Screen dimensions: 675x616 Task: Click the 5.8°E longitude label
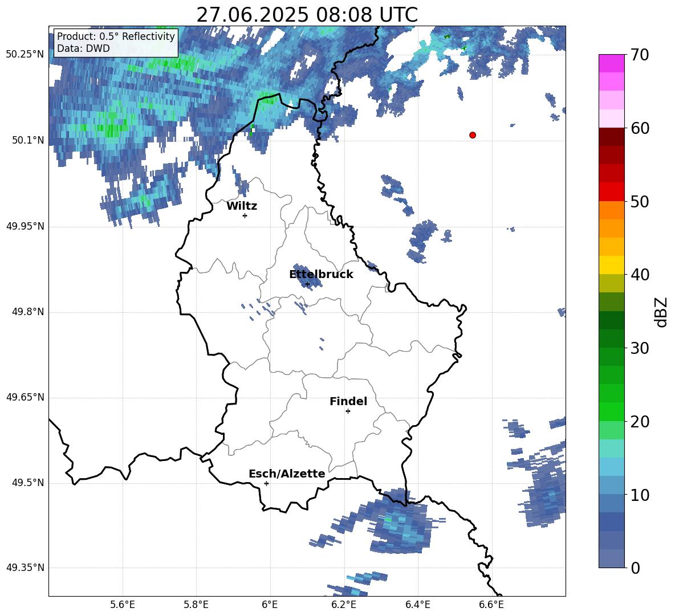coord(196,605)
